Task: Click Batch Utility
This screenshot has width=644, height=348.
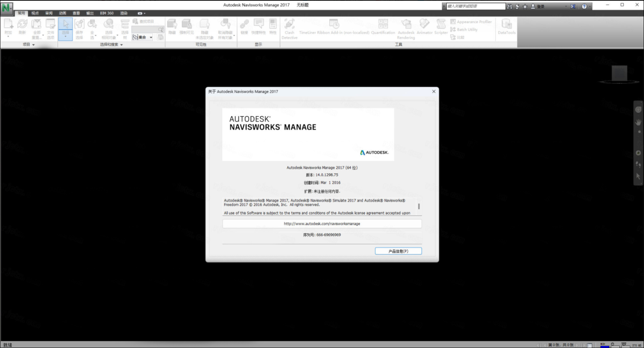Action: coord(464,30)
